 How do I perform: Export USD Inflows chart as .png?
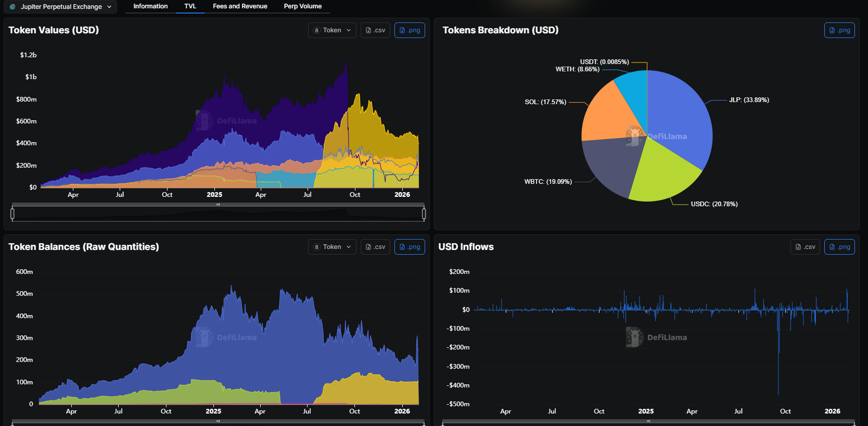[839, 247]
